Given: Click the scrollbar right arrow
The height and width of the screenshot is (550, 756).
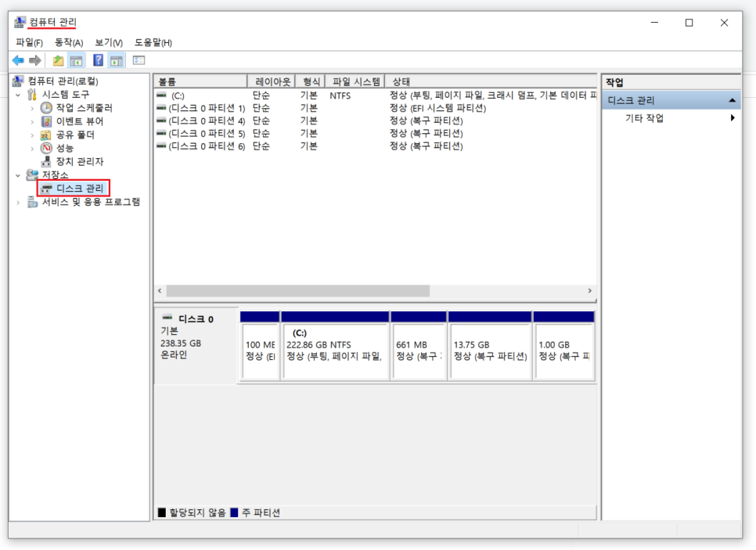Looking at the screenshot, I should point(589,291).
